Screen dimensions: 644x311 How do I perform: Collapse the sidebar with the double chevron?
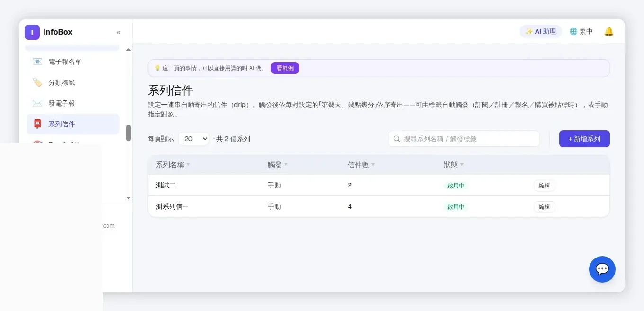click(x=119, y=32)
